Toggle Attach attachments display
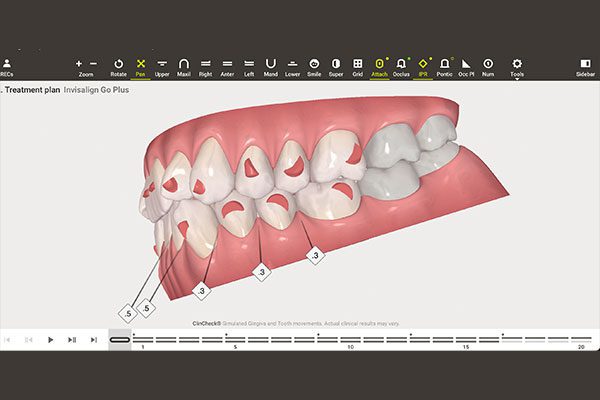Viewport: 600px width, 400px height. [379, 68]
